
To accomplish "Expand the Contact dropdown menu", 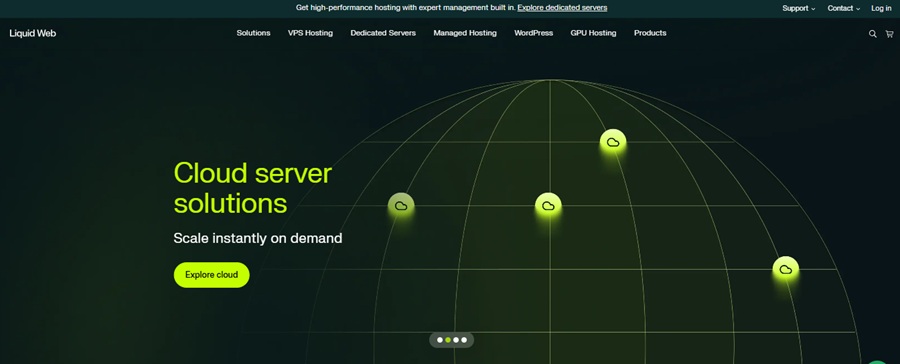I will 844,8.
